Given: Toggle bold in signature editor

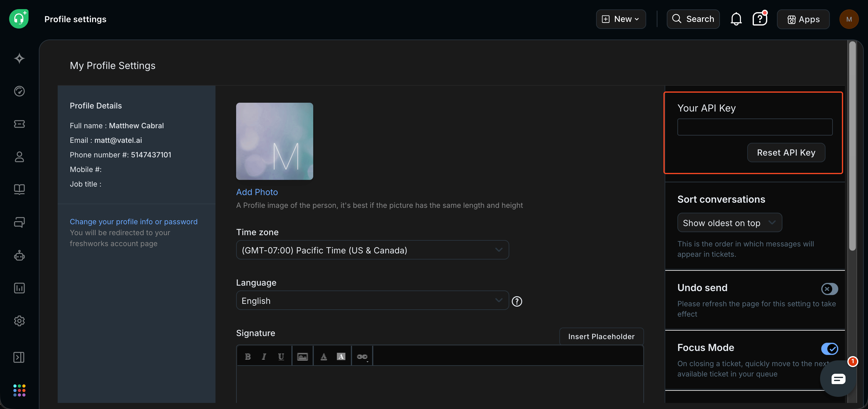Looking at the screenshot, I should coord(248,356).
